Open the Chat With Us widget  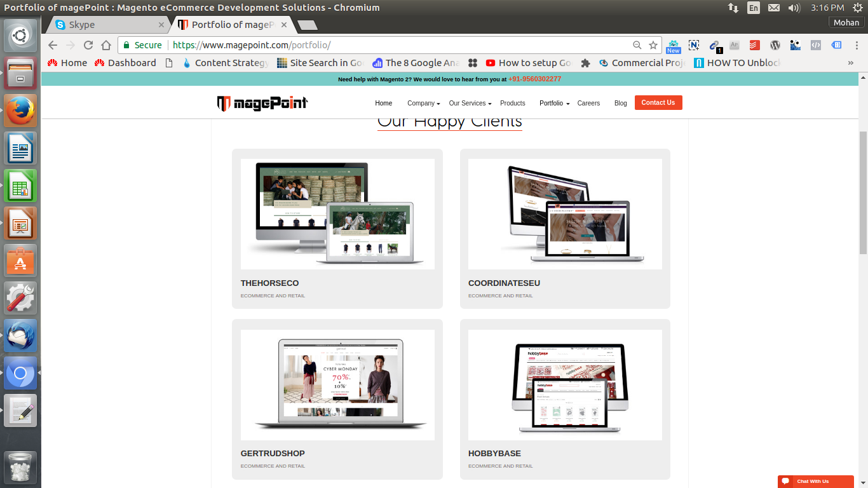pyautogui.click(x=815, y=481)
